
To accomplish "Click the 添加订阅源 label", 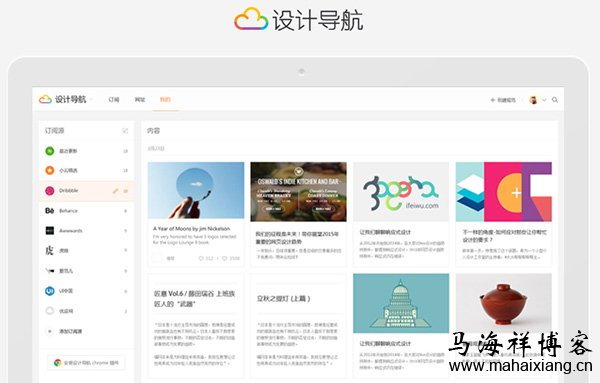I will click(x=70, y=331).
